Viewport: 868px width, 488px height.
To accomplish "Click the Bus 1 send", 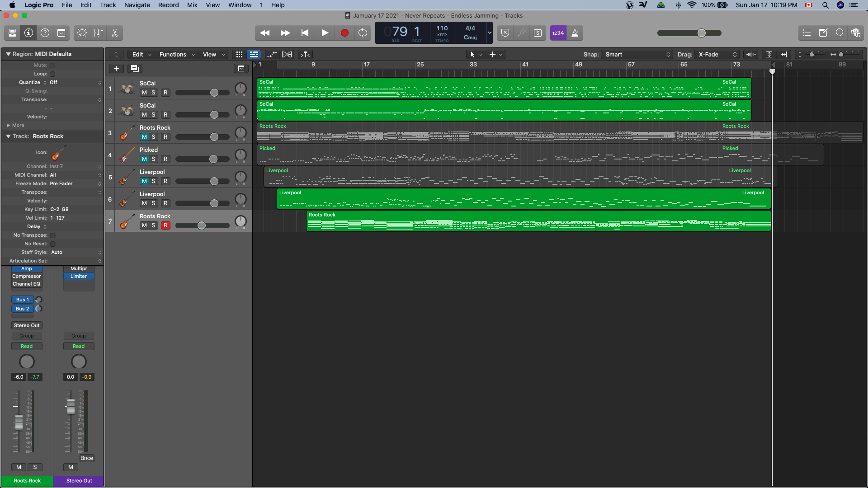I will pyautogui.click(x=23, y=300).
